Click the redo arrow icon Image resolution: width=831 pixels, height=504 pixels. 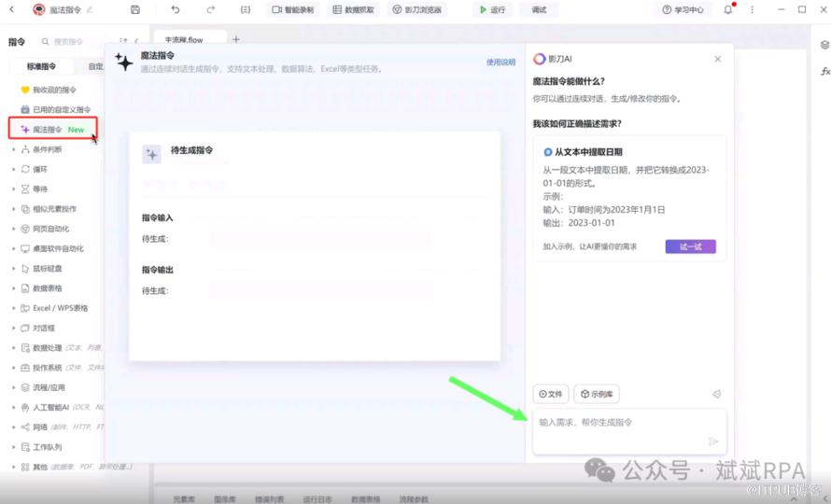211,9
